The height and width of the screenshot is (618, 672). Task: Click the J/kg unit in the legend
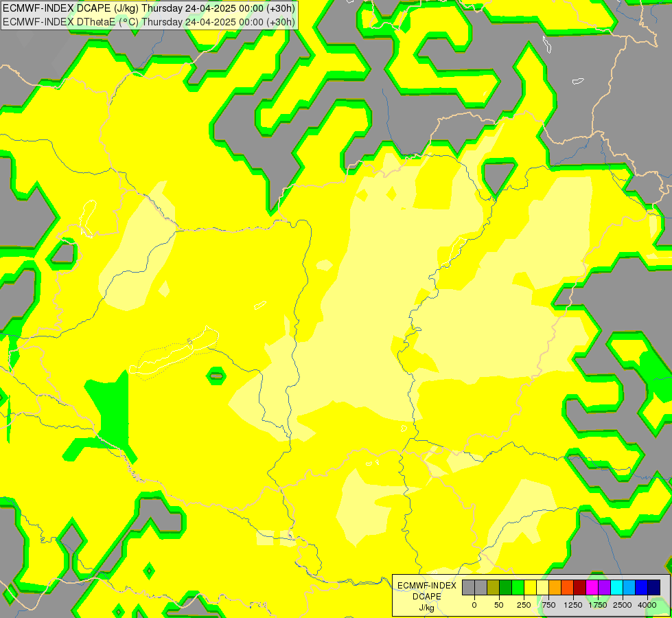427,608
